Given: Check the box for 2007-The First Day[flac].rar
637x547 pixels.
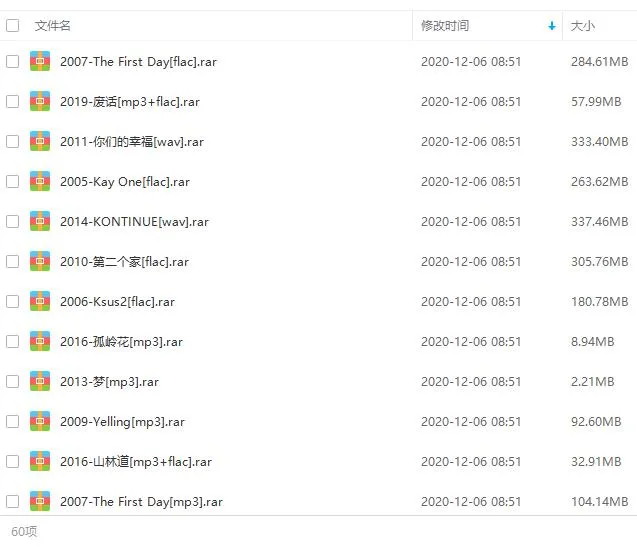Looking at the screenshot, I should tap(13, 61).
